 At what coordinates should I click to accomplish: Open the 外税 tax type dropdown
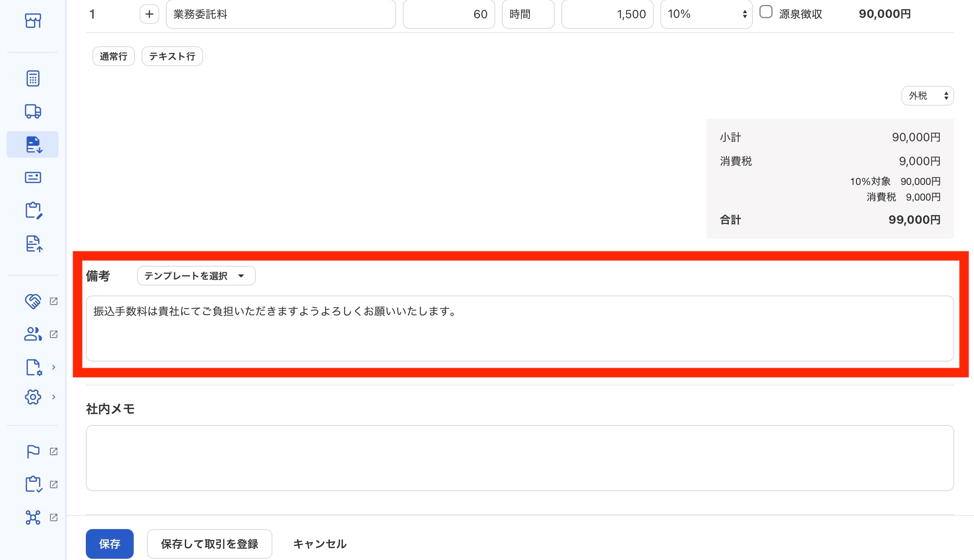coord(927,96)
